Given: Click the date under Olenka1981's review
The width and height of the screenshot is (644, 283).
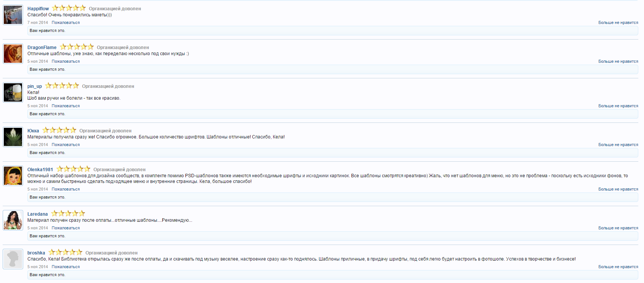Looking at the screenshot, I should click(x=38, y=189).
